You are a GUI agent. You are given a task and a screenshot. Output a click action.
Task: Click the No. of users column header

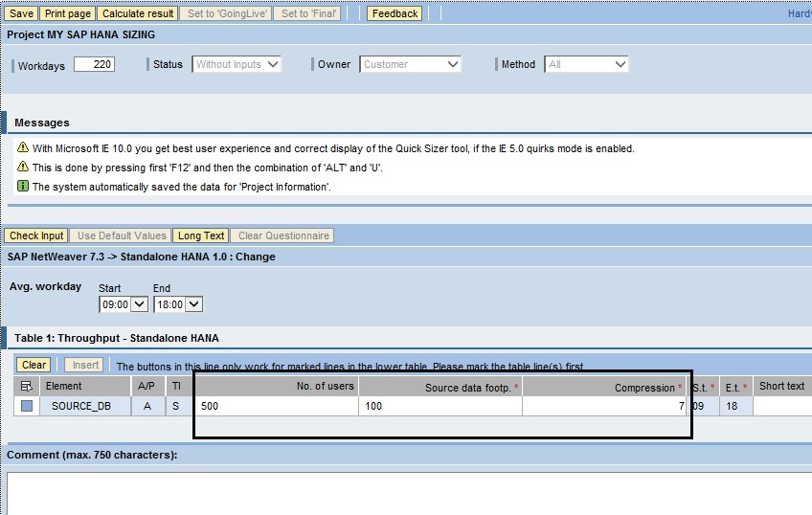click(277, 386)
